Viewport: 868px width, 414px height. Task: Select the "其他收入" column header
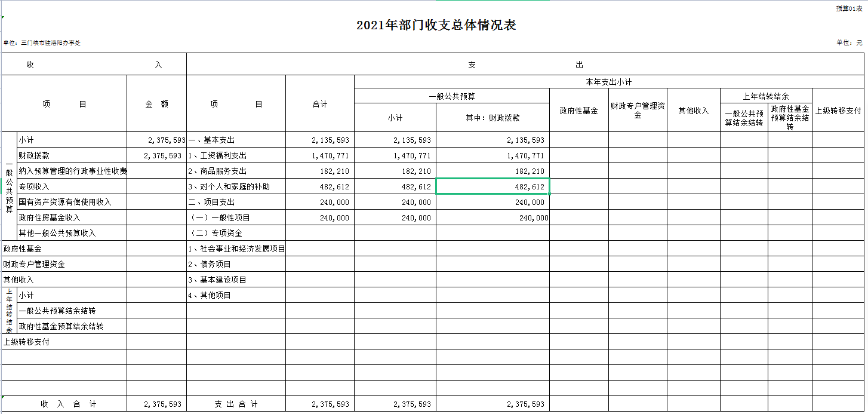[693, 111]
